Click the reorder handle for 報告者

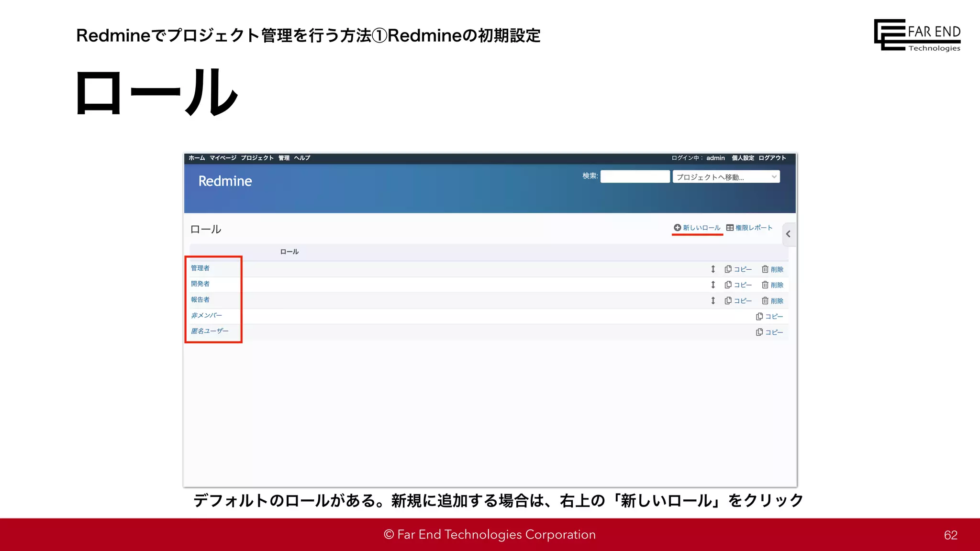[x=713, y=301]
